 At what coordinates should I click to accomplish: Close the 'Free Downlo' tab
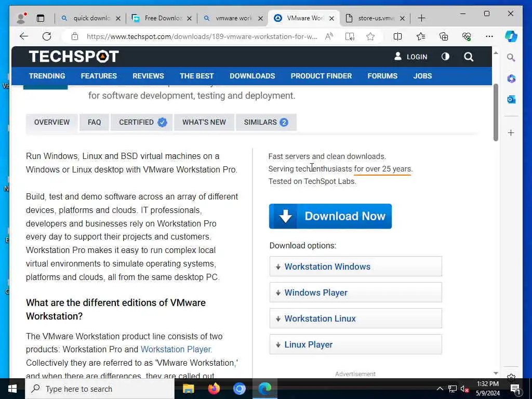[x=189, y=18]
